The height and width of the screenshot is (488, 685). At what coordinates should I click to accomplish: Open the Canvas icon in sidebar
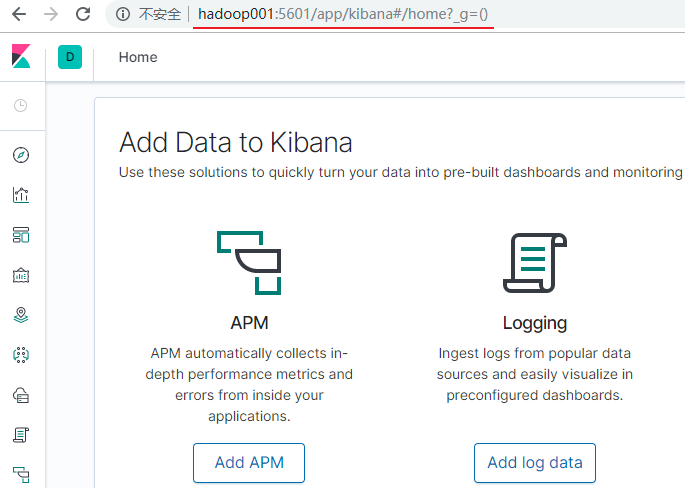click(21, 275)
